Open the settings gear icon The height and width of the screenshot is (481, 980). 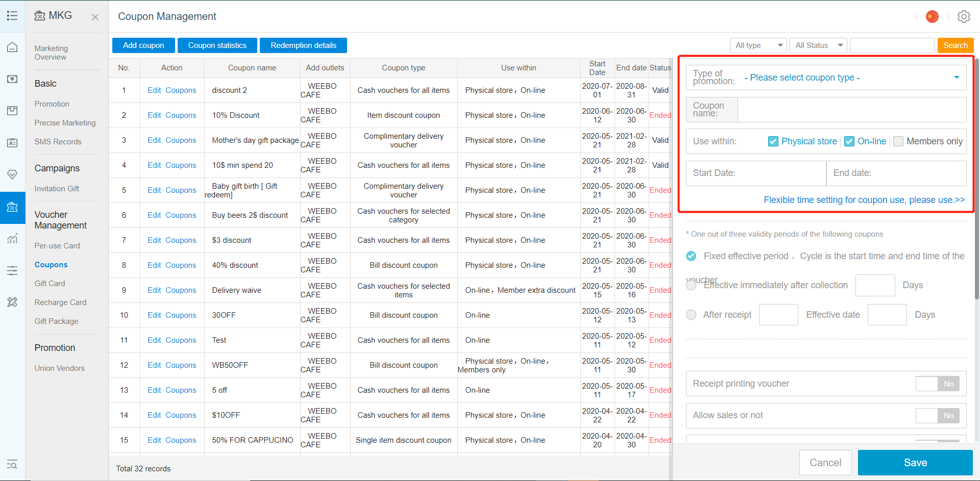tap(964, 16)
